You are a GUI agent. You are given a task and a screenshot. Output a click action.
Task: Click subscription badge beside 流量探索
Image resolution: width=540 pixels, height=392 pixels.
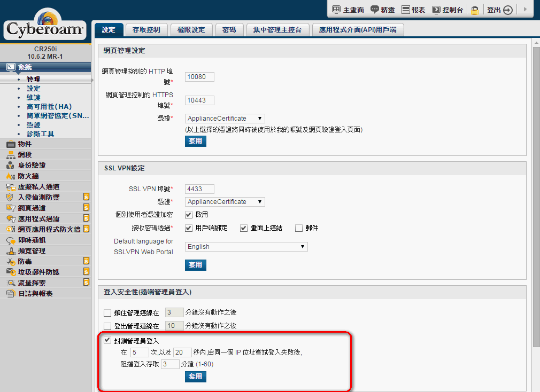87,283
